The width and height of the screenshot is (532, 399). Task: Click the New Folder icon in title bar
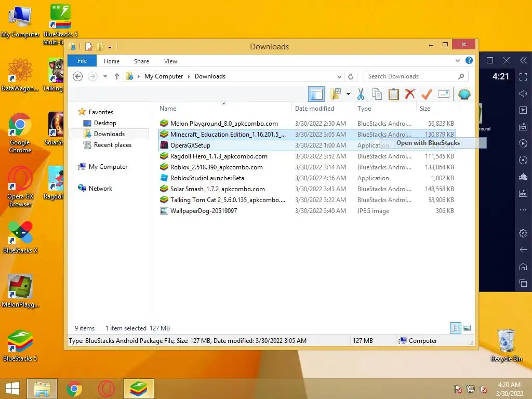[x=100, y=46]
